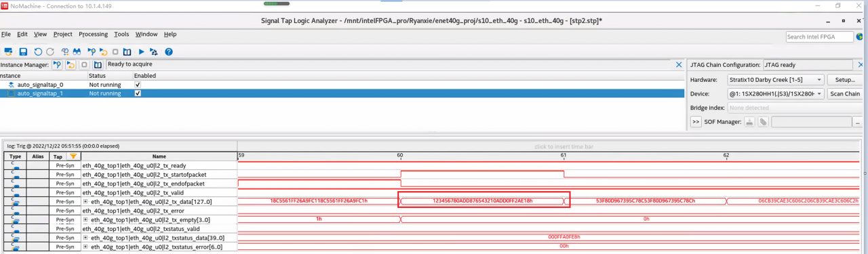The image size is (868, 254).
Task: Click Autorun Analysis in Instance Manager
Action: pyautogui.click(x=71, y=64)
